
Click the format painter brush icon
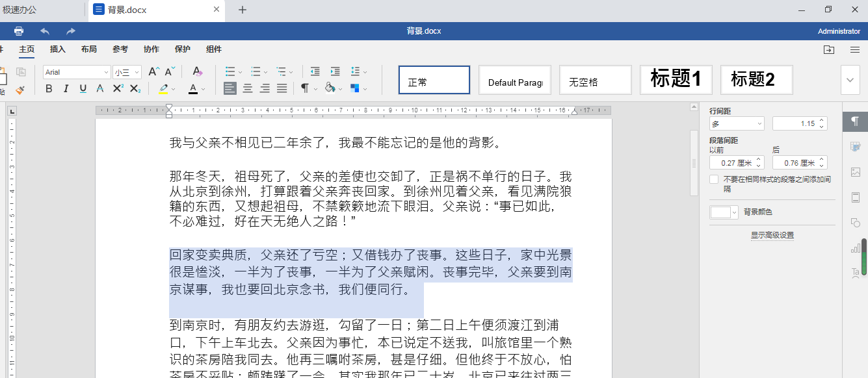[x=21, y=89]
